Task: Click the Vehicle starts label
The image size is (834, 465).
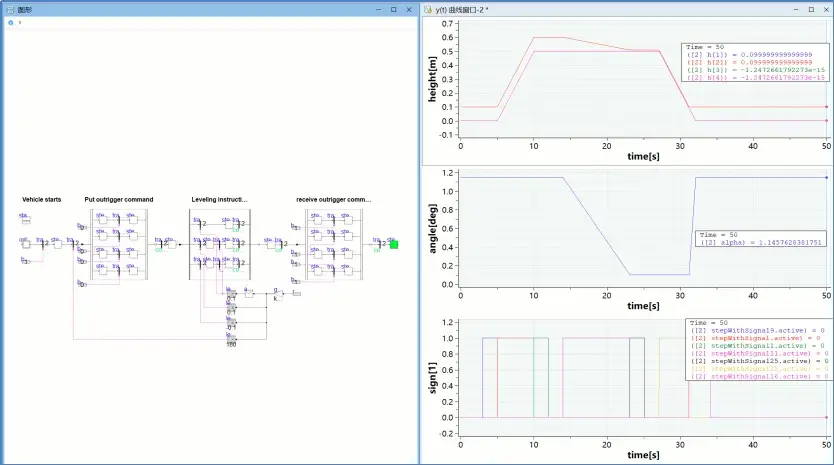Action: click(41, 200)
